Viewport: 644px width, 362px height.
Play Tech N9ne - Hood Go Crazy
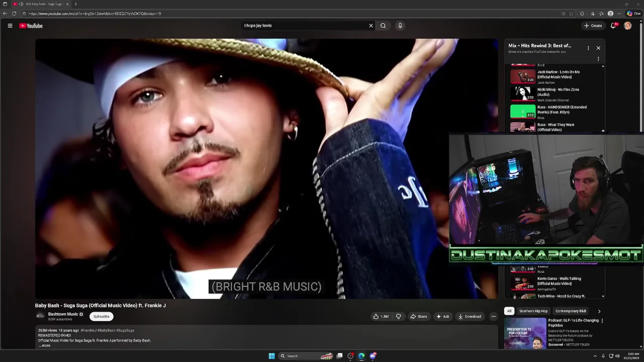pyautogui.click(x=556, y=296)
